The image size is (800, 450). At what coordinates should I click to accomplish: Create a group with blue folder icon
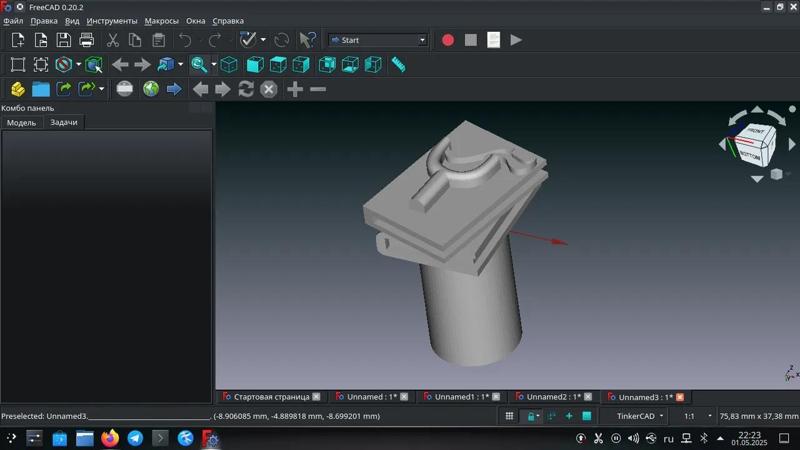(41, 89)
